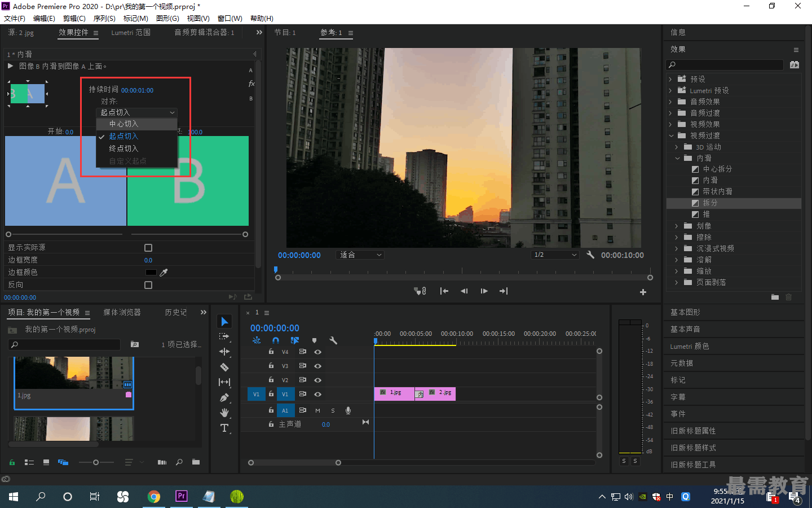Expand the 溶解 transitions folder

coord(677,260)
